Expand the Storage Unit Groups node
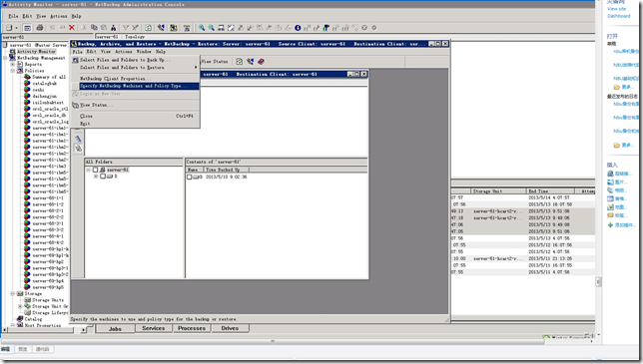 point(20,306)
